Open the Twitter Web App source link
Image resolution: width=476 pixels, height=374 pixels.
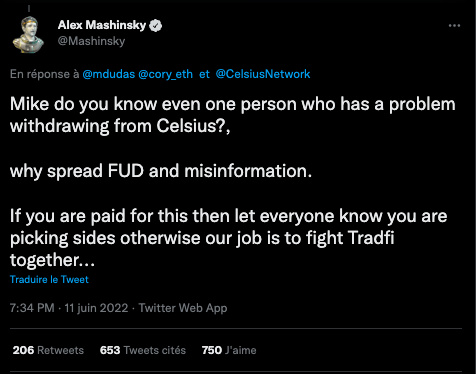[183, 308]
